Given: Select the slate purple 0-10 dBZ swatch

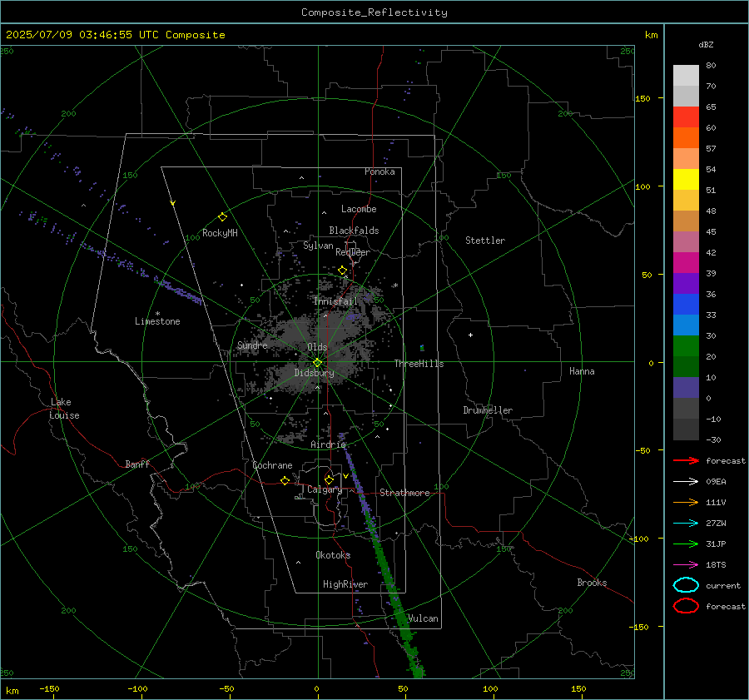Looking at the screenshot, I should click(x=686, y=388).
